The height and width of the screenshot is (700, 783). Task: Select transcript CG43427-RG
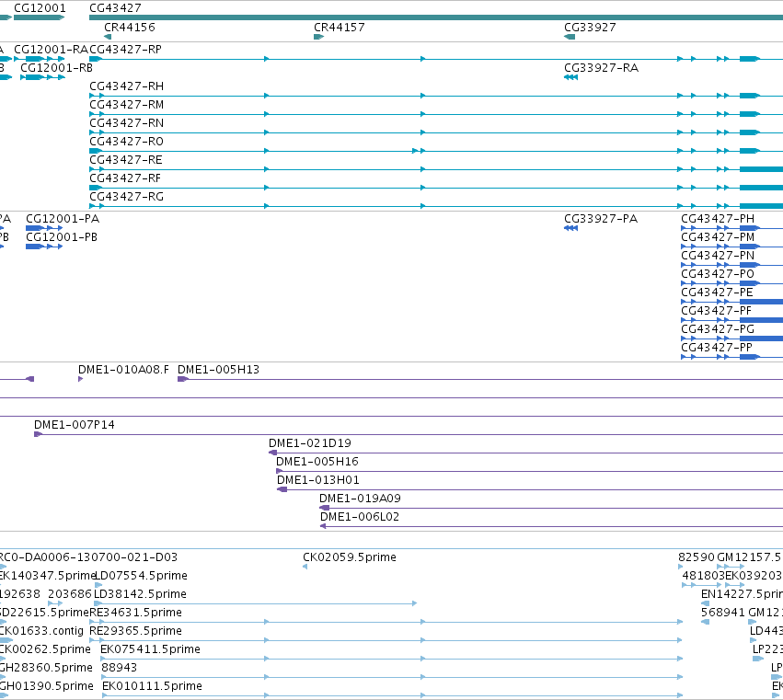coord(126,197)
